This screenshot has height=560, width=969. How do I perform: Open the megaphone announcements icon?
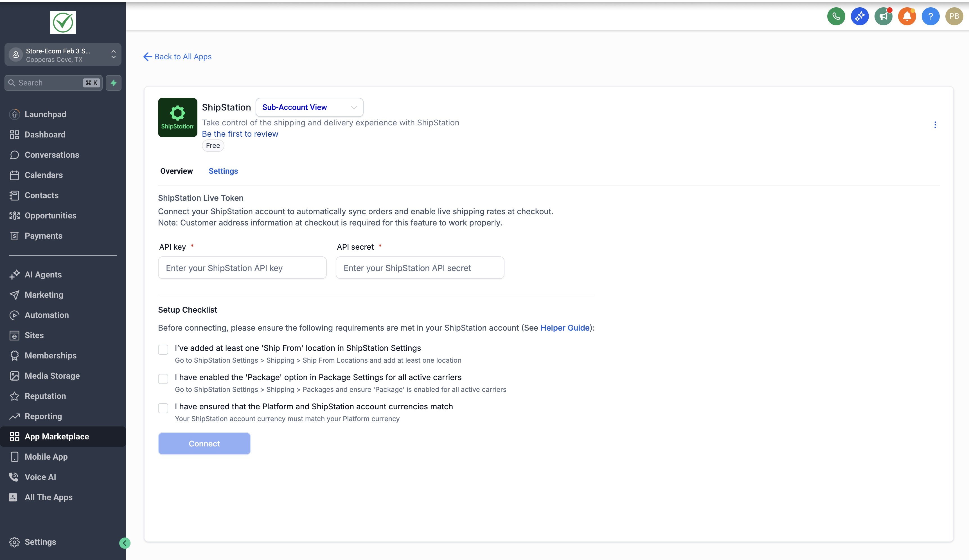pyautogui.click(x=883, y=17)
